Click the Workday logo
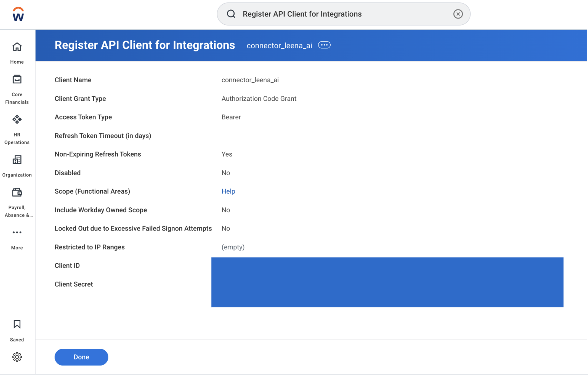This screenshot has width=588, height=375. [18, 14]
